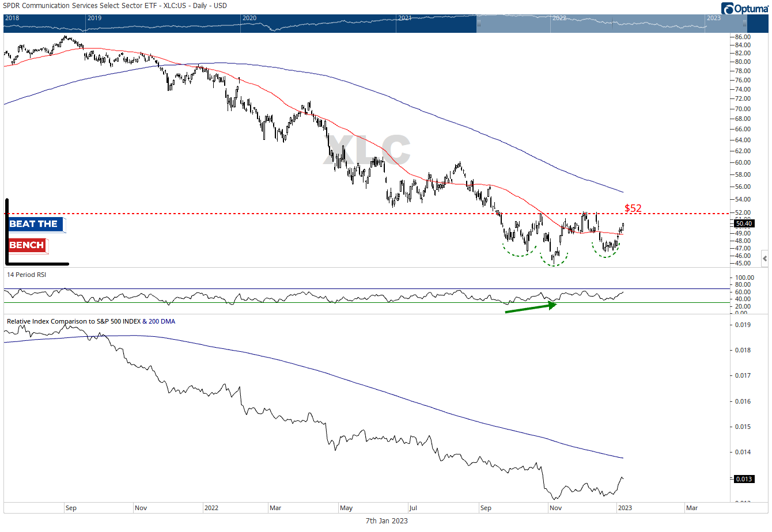Select 2018 in the overview timeline
This screenshot has height=532, width=772.
tap(12, 18)
